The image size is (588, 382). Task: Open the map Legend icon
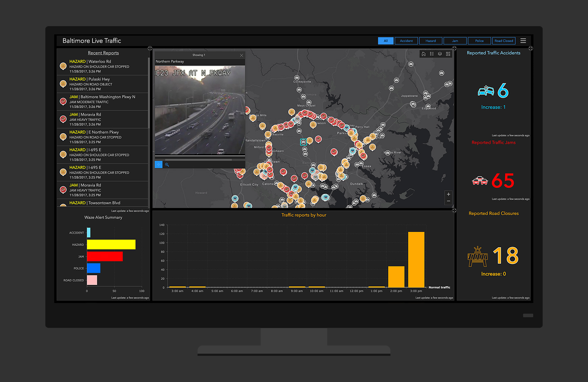432,53
